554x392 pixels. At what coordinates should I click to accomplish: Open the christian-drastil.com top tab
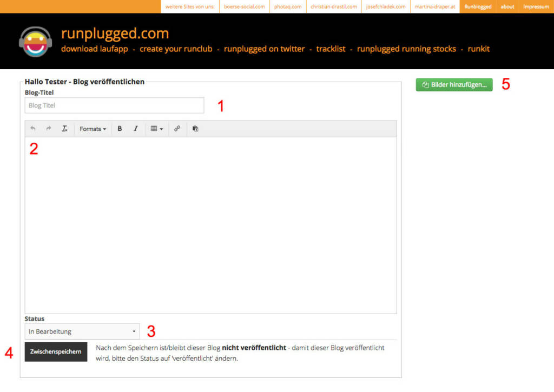coord(334,6)
